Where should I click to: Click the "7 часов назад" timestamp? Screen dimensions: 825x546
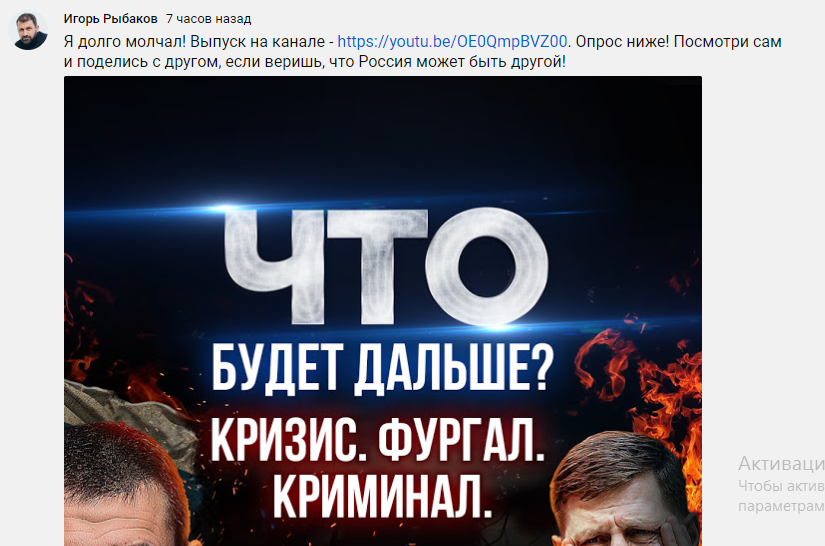pyautogui.click(x=208, y=19)
